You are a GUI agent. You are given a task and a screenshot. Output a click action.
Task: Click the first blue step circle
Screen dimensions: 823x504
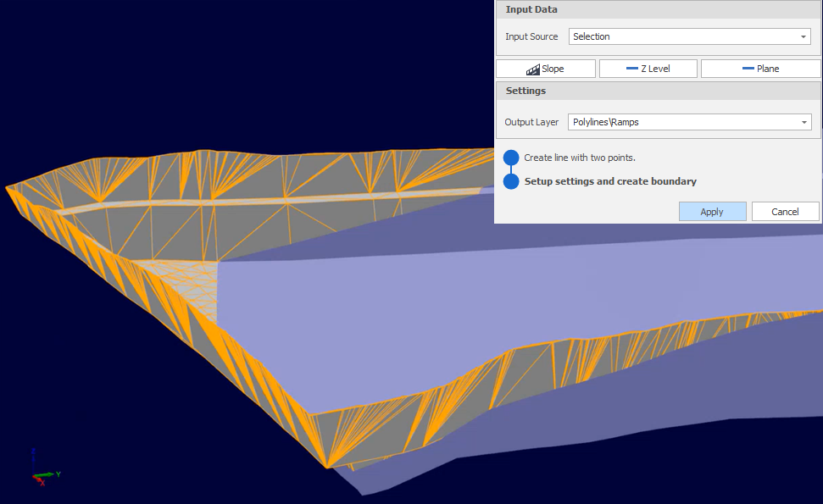click(511, 158)
